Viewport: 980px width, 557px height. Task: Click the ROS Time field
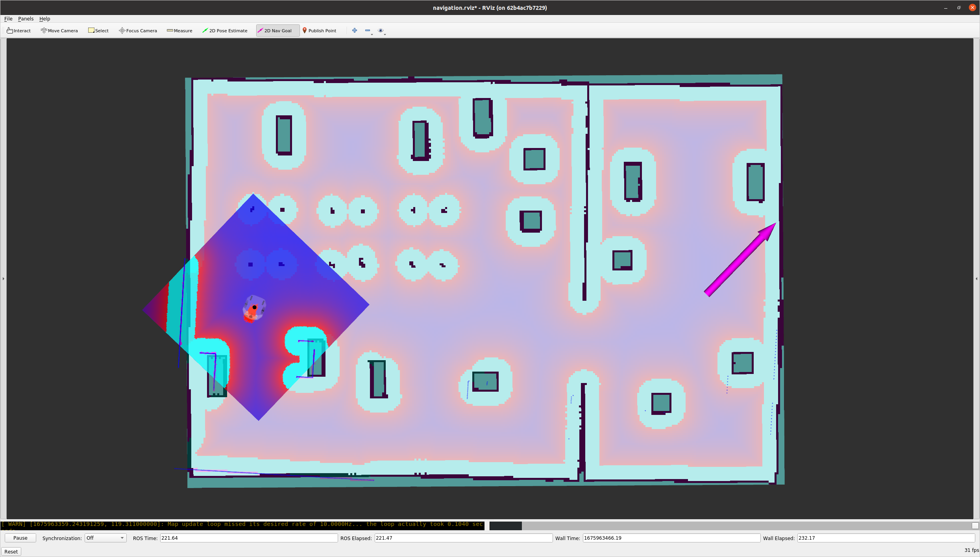point(248,538)
